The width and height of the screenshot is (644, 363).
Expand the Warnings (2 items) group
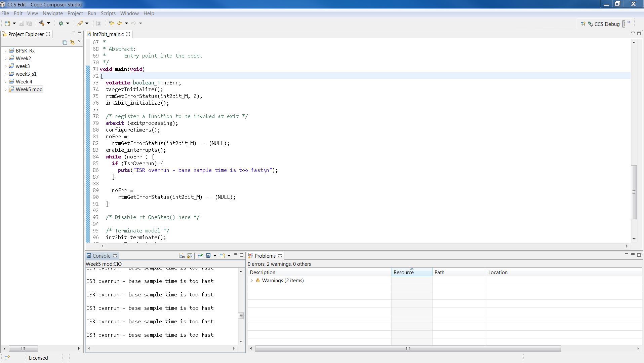click(x=252, y=281)
